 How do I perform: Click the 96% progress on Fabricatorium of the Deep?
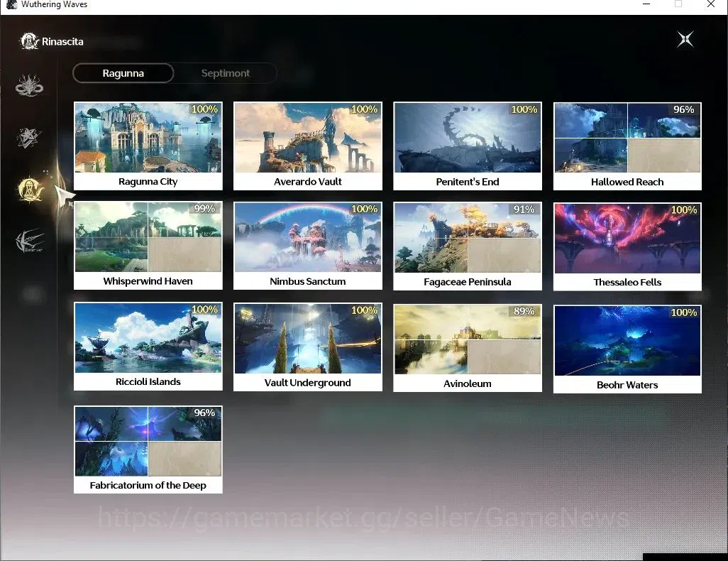pos(204,413)
